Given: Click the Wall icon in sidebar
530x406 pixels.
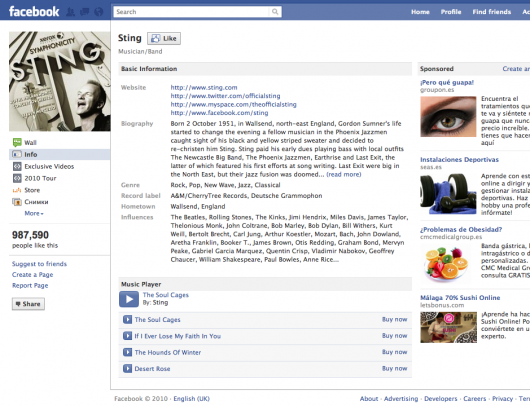Looking at the screenshot, I should point(17,142).
